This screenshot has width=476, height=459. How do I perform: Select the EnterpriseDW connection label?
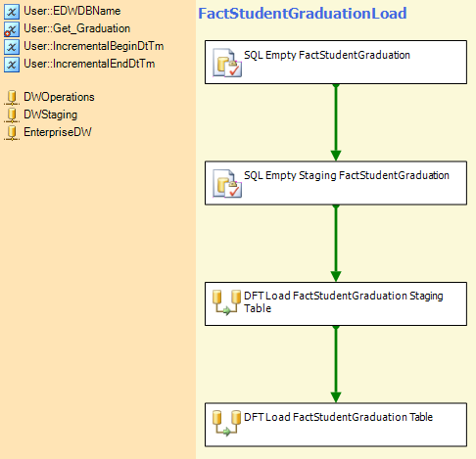point(58,132)
